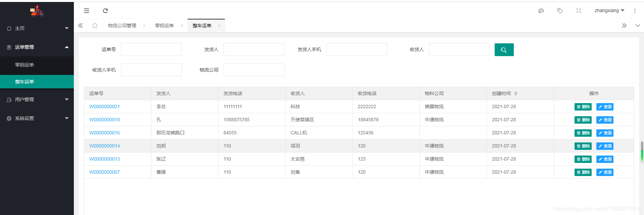Expand the 主页 sidebar menu
The image size is (644, 215).
(37, 28)
